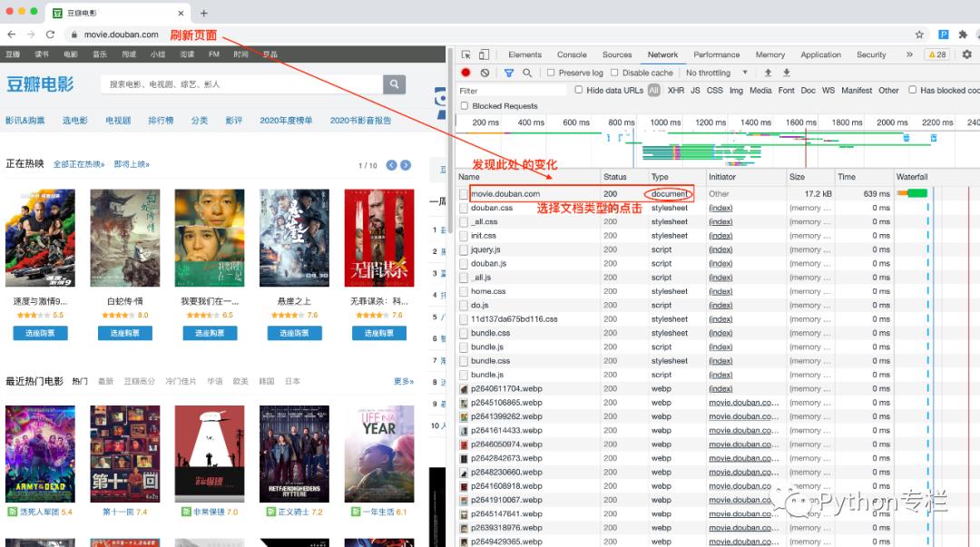Viewport: 980px width, 547px height.
Task: Stop network recording with red button
Action: [465, 73]
